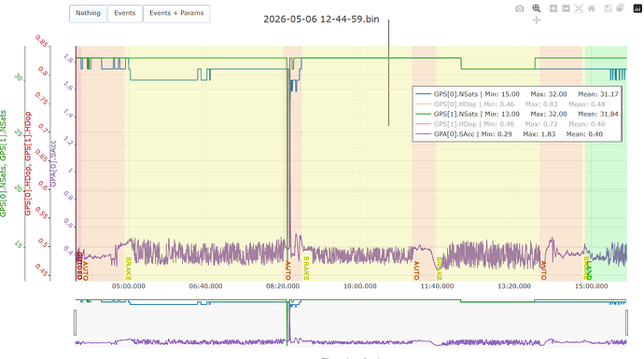Click the 05:00.000 x-axis tick label
Image resolution: width=644 pixels, height=359 pixels.
[129, 286]
